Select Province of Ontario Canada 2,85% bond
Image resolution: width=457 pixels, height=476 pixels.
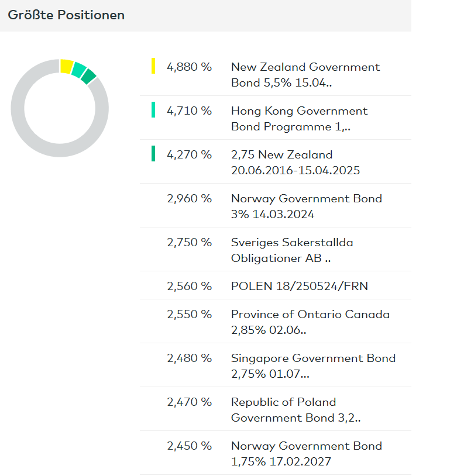click(x=310, y=322)
